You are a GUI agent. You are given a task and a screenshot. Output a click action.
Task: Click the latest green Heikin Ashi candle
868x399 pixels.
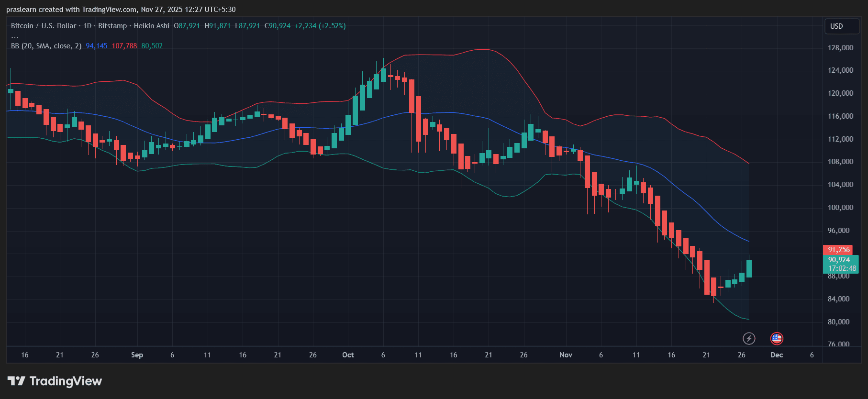(749, 268)
